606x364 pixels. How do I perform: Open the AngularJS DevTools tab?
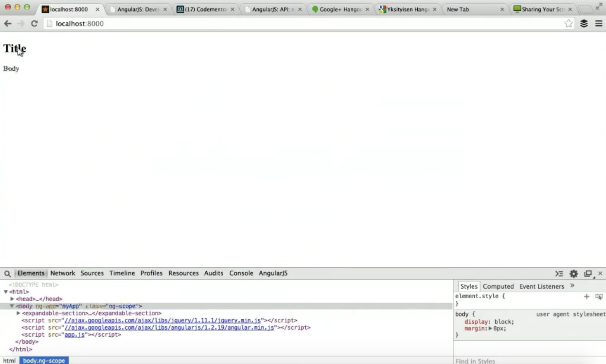(x=273, y=273)
